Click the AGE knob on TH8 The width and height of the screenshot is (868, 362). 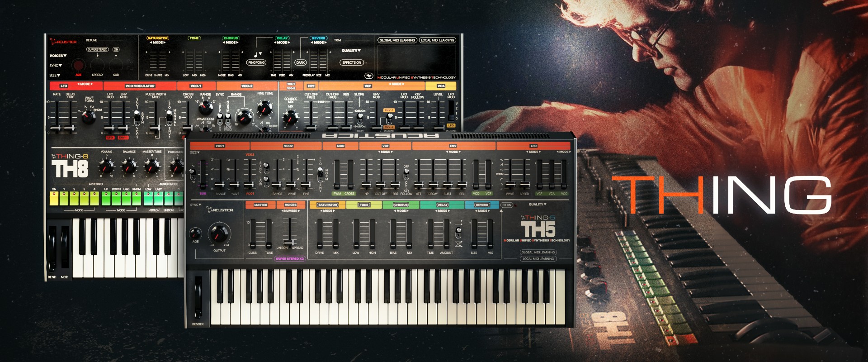coord(78,65)
